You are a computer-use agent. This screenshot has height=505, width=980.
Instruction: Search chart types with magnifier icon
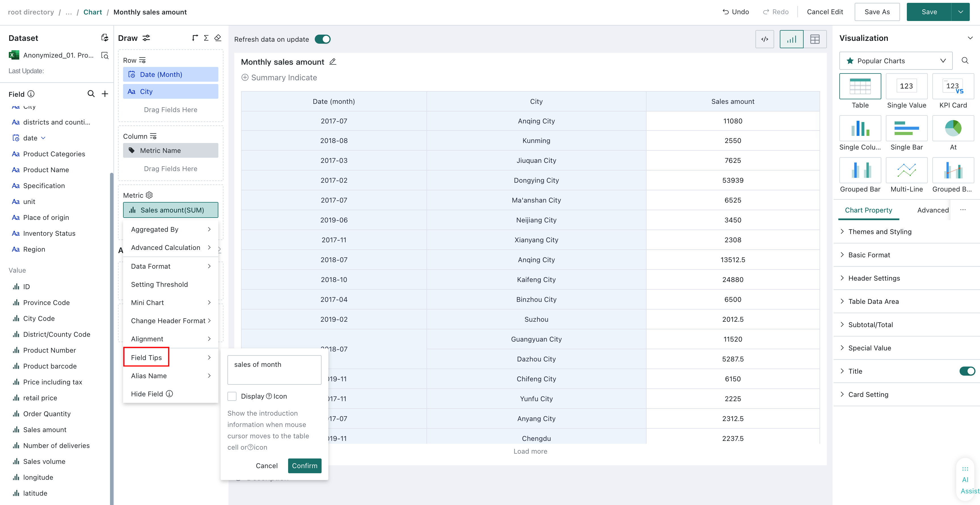pos(965,60)
